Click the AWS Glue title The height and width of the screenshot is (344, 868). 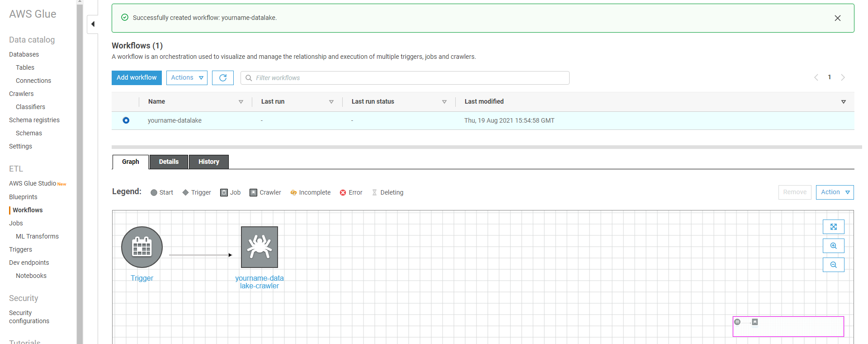click(x=33, y=14)
